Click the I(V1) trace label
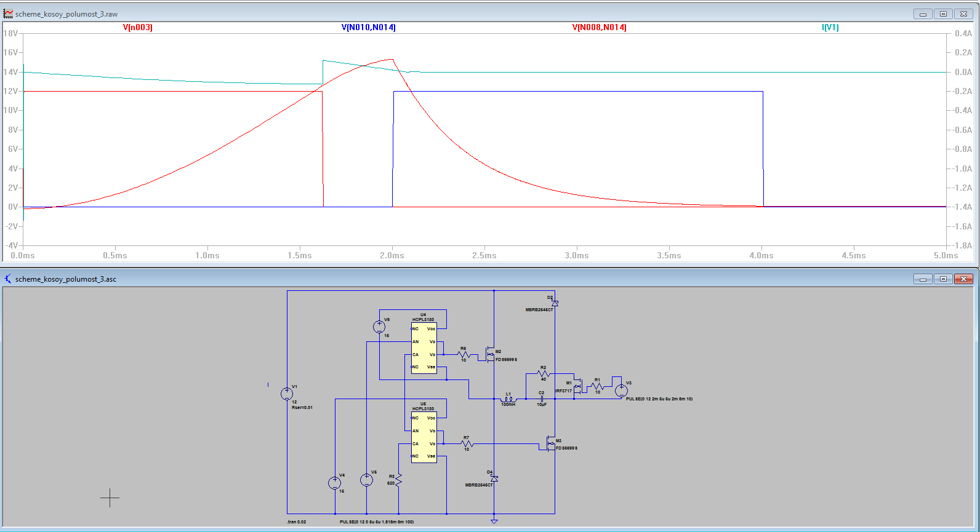The width and height of the screenshot is (980, 532). (830, 28)
